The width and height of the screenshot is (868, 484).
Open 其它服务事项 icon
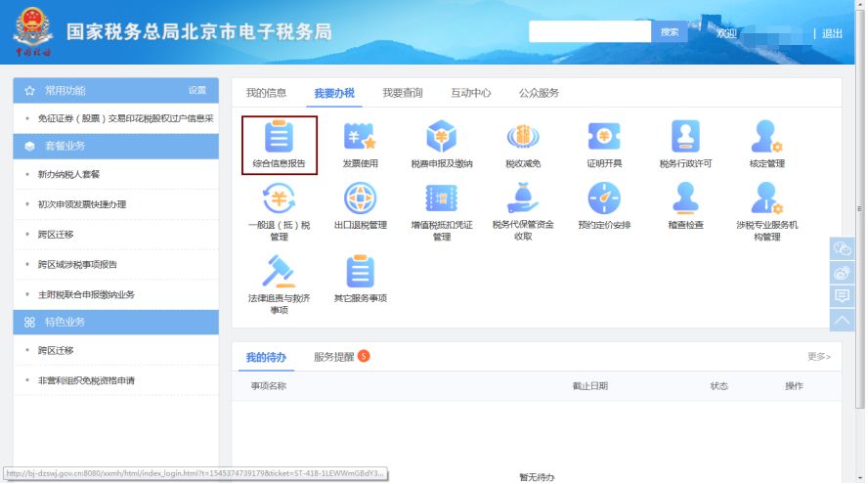coord(360,271)
